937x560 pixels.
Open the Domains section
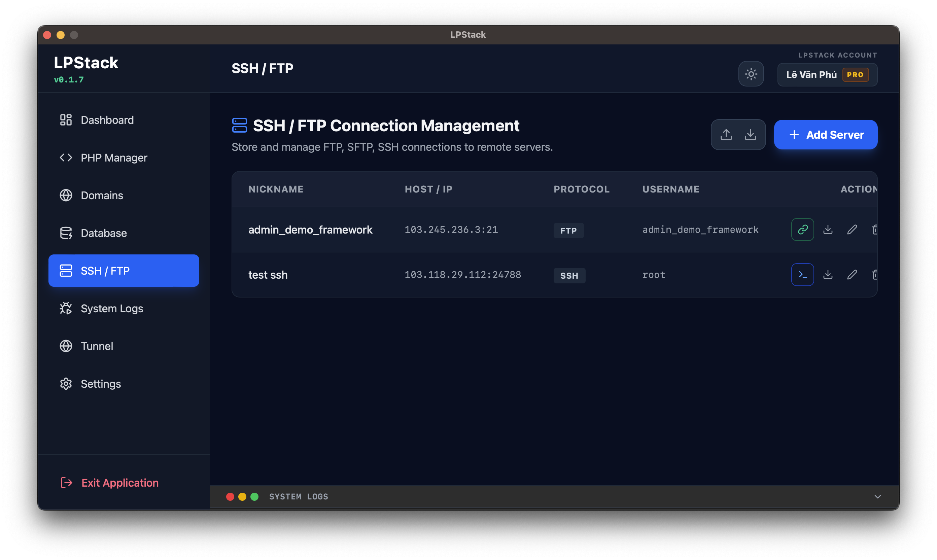pos(101,195)
